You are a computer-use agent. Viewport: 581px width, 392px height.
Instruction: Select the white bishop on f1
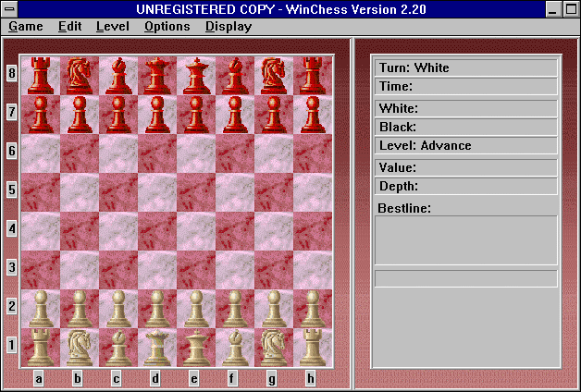(235, 348)
